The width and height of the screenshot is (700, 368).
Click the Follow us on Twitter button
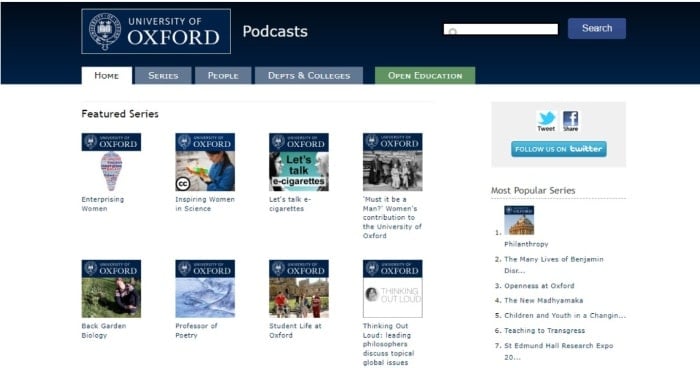point(558,149)
